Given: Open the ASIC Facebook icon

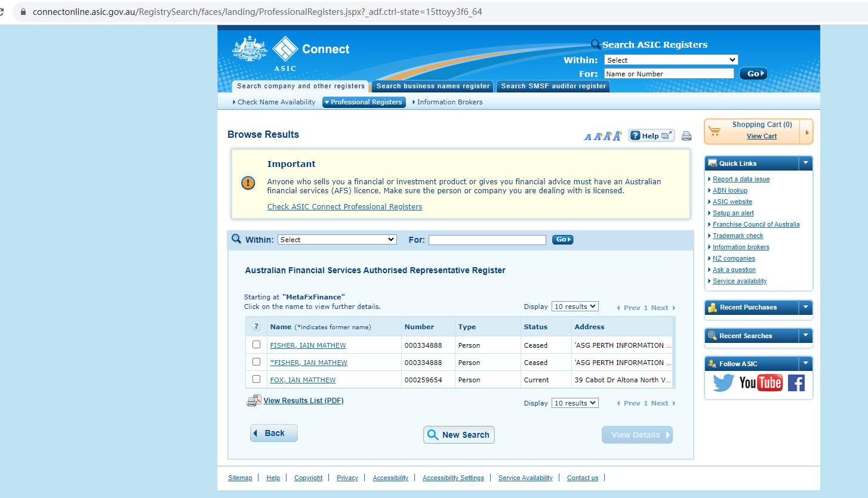Looking at the screenshot, I should point(796,382).
